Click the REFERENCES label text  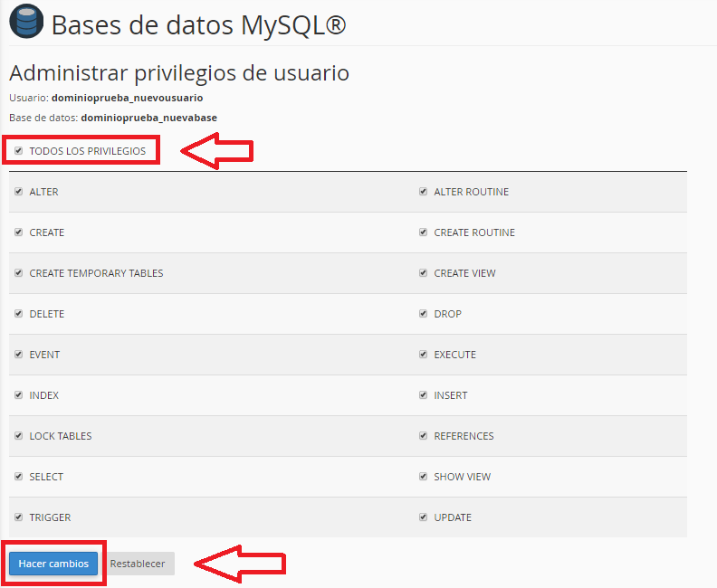point(464,436)
